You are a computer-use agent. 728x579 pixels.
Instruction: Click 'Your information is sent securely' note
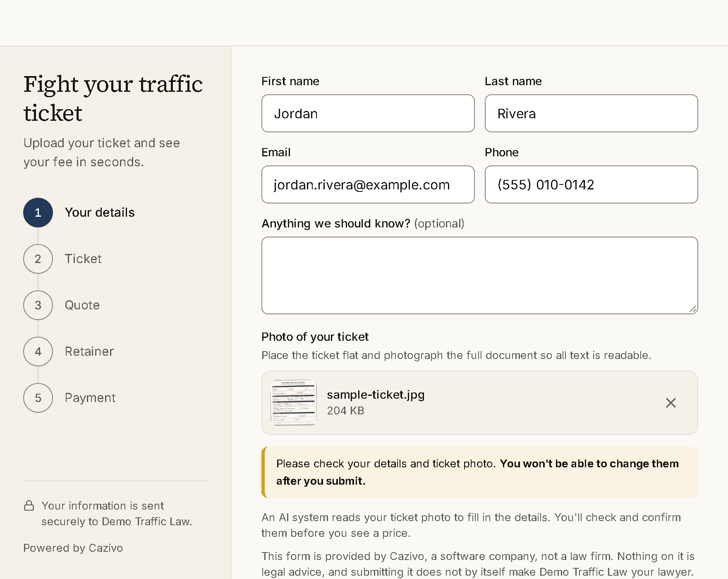click(x=117, y=514)
